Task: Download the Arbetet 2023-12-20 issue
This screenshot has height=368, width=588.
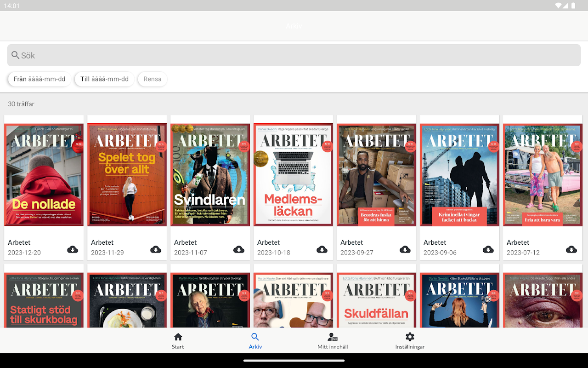Action: [73, 249]
